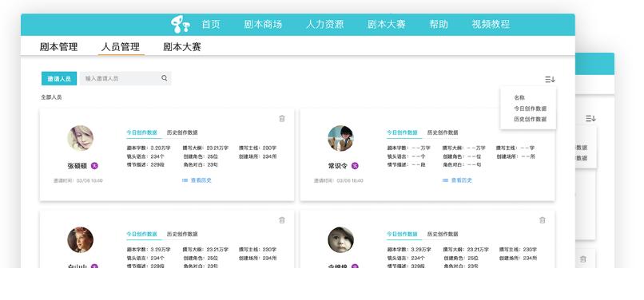Click the trash icon on card below 常识令
Viewport: 644px width, 300px height.
(x=543, y=220)
